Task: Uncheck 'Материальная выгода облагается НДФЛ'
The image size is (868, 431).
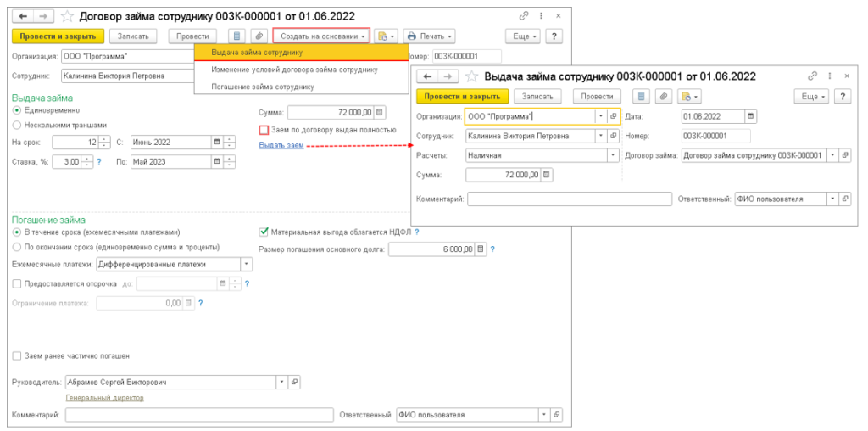Action: (x=264, y=231)
